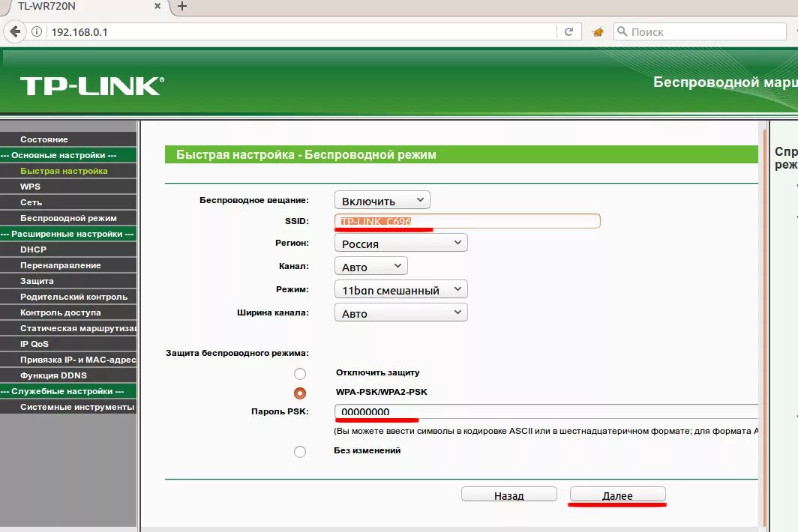
Task: Go back with browser back arrow
Action: point(15,31)
